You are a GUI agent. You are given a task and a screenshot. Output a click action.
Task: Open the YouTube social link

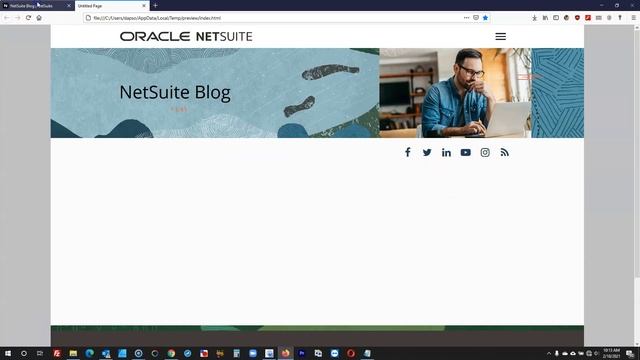click(465, 152)
